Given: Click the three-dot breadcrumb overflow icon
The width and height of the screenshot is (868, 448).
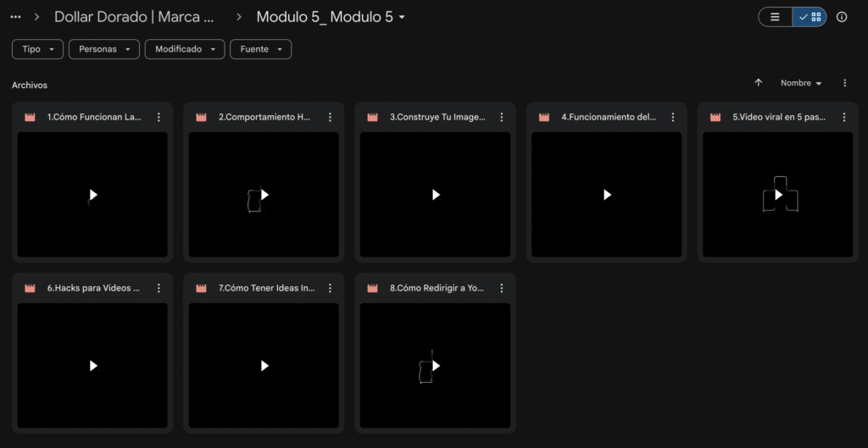Looking at the screenshot, I should [15, 17].
